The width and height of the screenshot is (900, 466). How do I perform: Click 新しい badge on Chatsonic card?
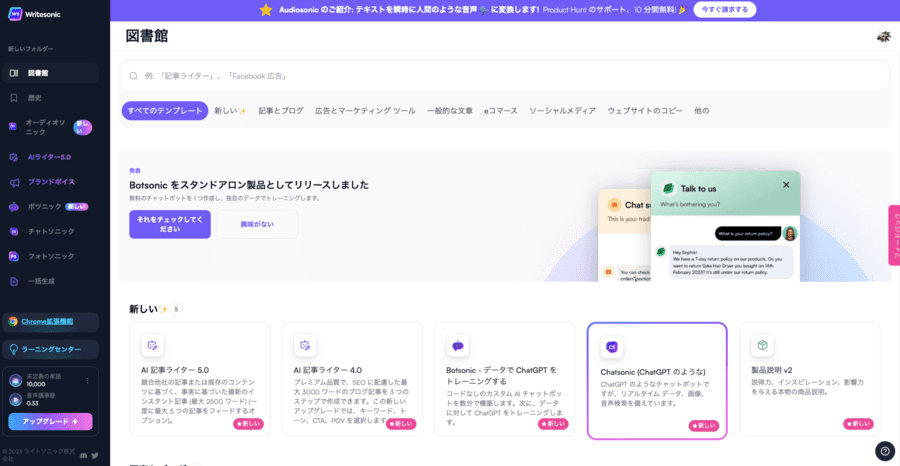tap(704, 426)
